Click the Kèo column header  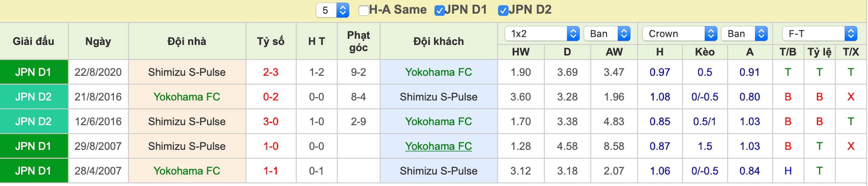tap(705, 52)
